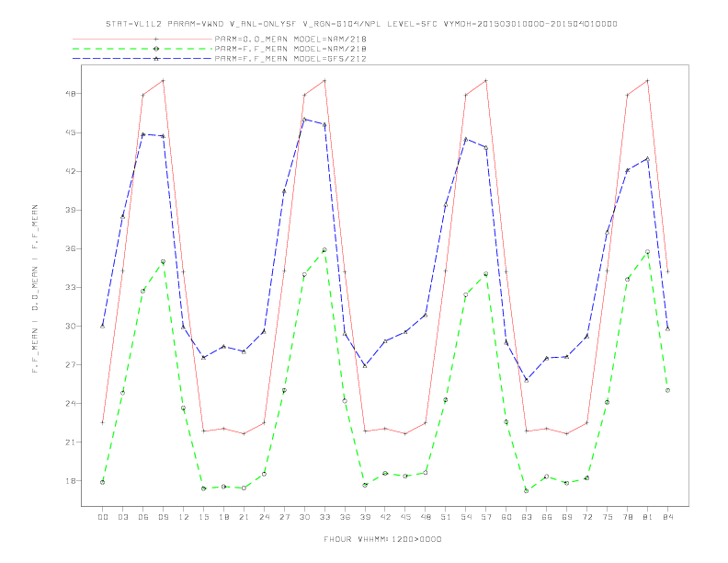Click x-axis tick label 48

pos(426,517)
